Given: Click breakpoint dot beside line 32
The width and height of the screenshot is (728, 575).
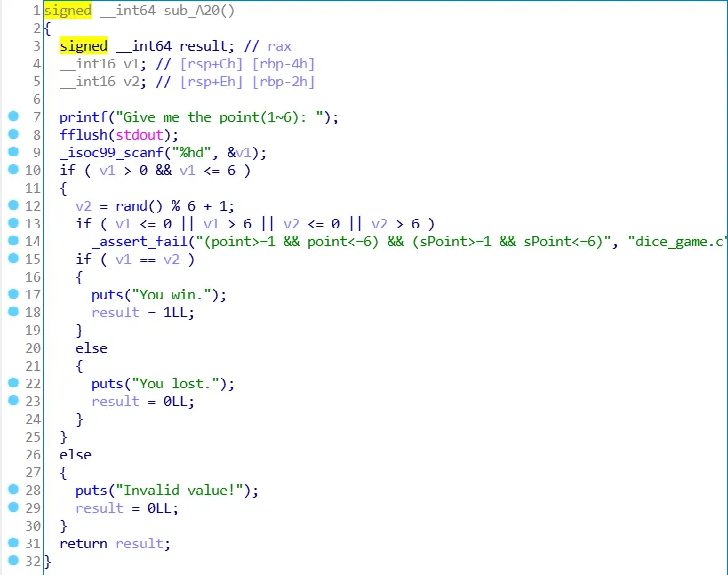Looking at the screenshot, I should 13,561.
